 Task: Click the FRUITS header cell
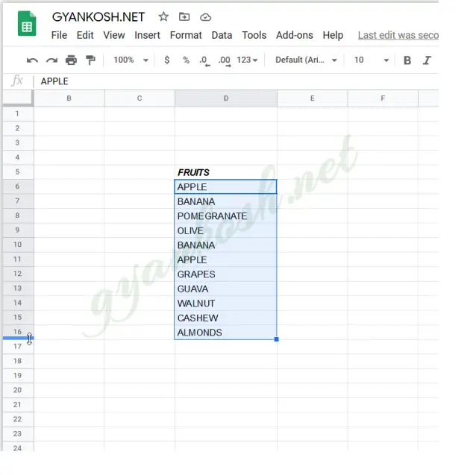(x=226, y=172)
